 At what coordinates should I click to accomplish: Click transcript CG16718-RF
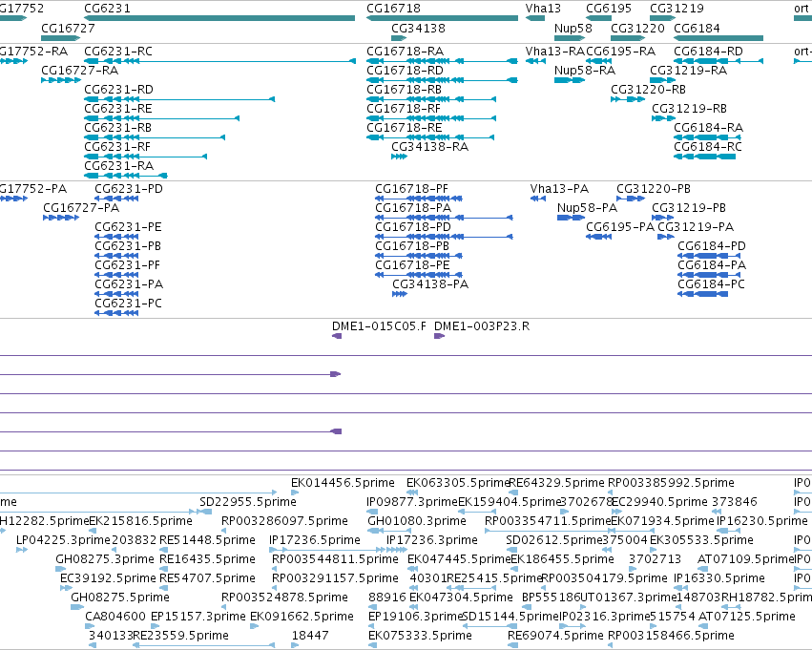tap(431, 118)
